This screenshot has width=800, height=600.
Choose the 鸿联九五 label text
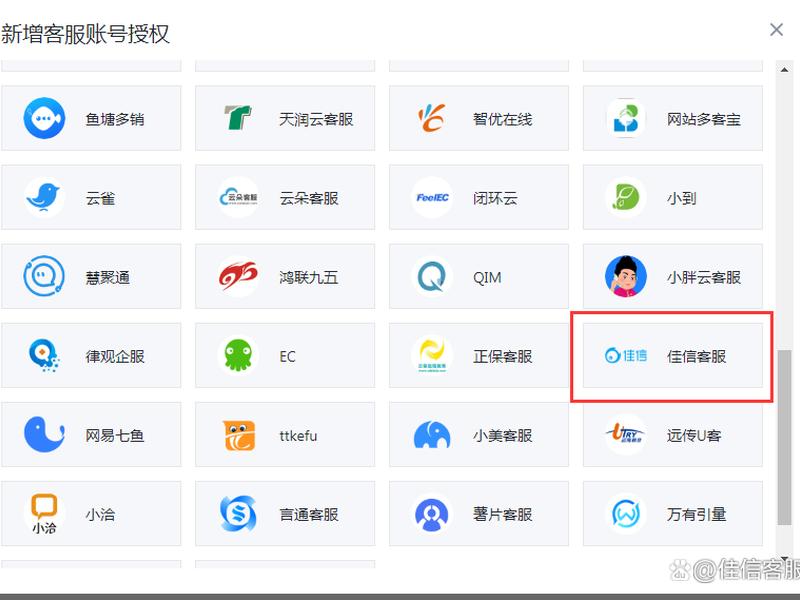[x=309, y=277]
